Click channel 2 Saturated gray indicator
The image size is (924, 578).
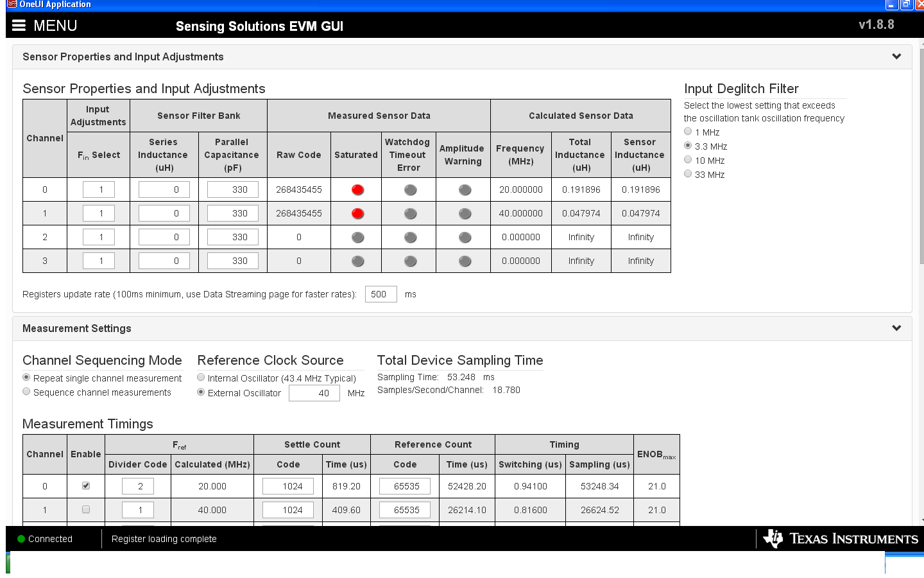(x=358, y=238)
